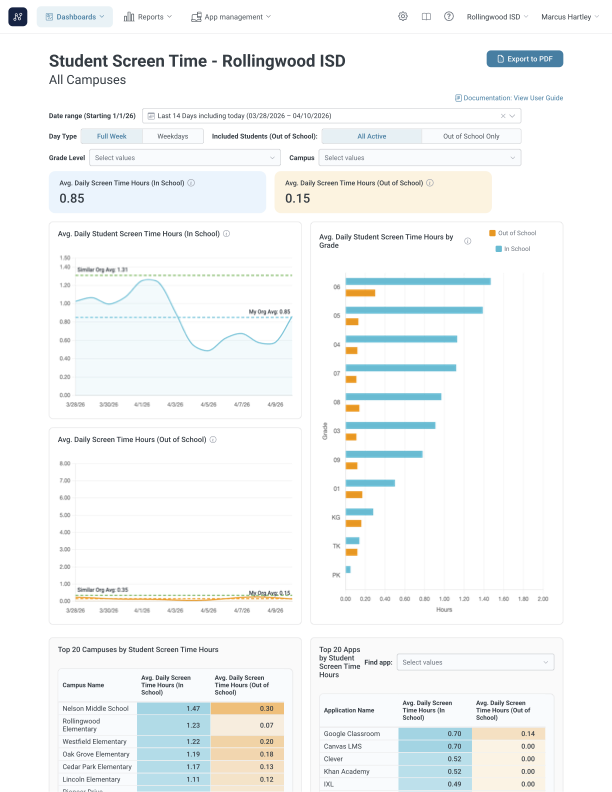Open the settings gear in the top bar
This screenshot has height=792, width=612.
coord(403,17)
